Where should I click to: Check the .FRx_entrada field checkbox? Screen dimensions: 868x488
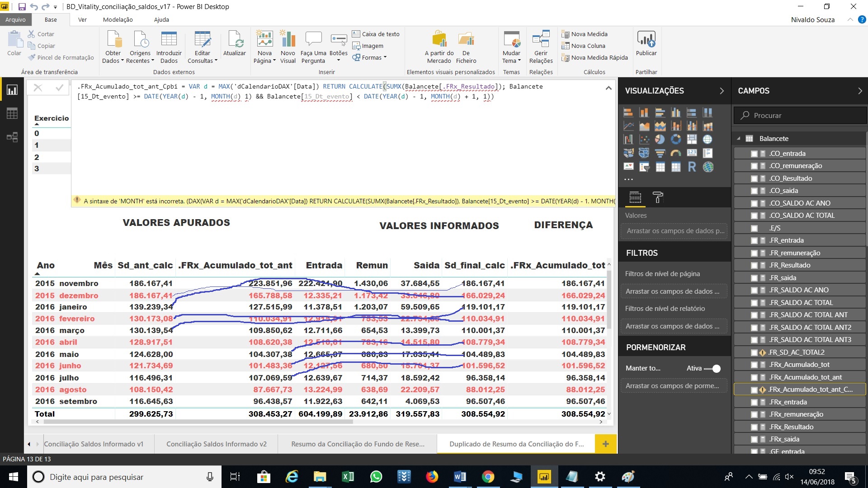[754, 402]
